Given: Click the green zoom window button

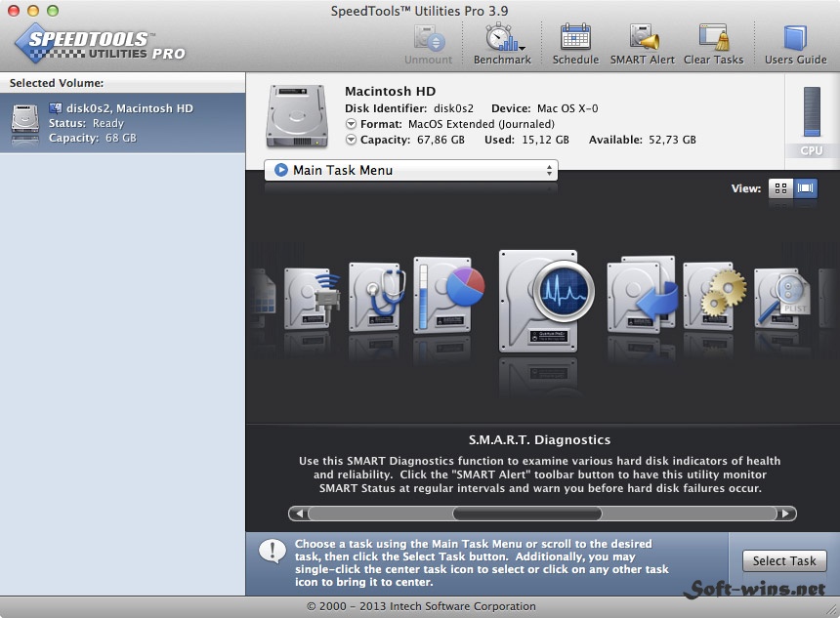Looking at the screenshot, I should [x=53, y=11].
